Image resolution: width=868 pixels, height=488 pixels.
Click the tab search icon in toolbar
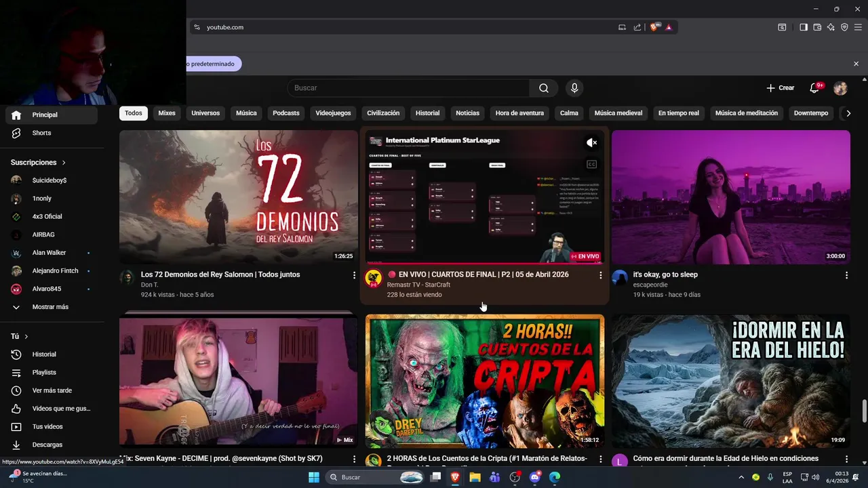pyautogui.click(x=782, y=27)
